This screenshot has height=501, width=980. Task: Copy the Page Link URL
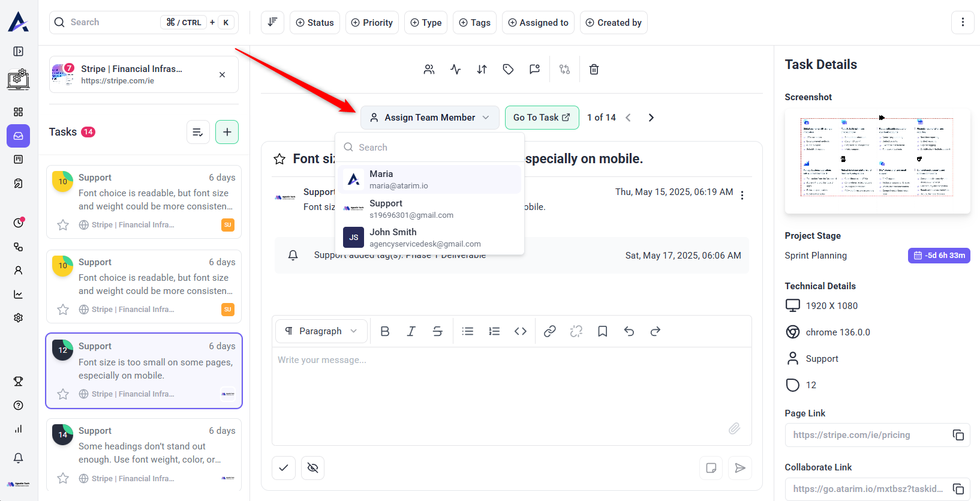coord(958,435)
